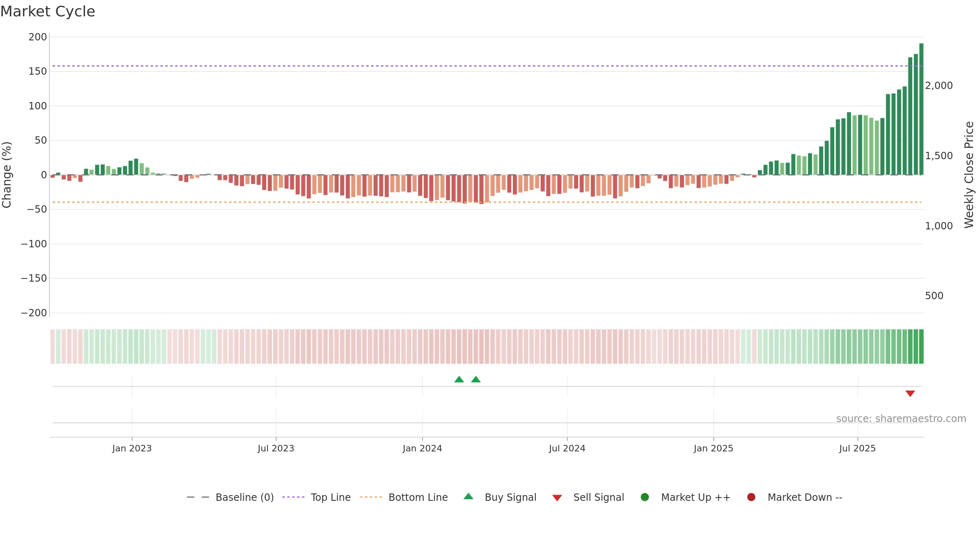Click the Jul 2023 axis label
The height and width of the screenshot is (551, 980).
tap(276, 449)
